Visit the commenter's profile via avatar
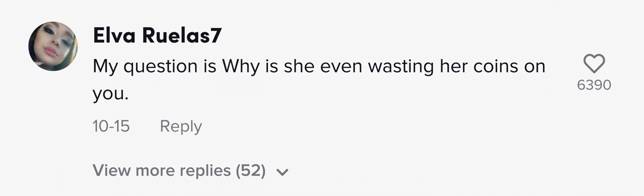Screen dimensions: 644x196 point(53,46)
